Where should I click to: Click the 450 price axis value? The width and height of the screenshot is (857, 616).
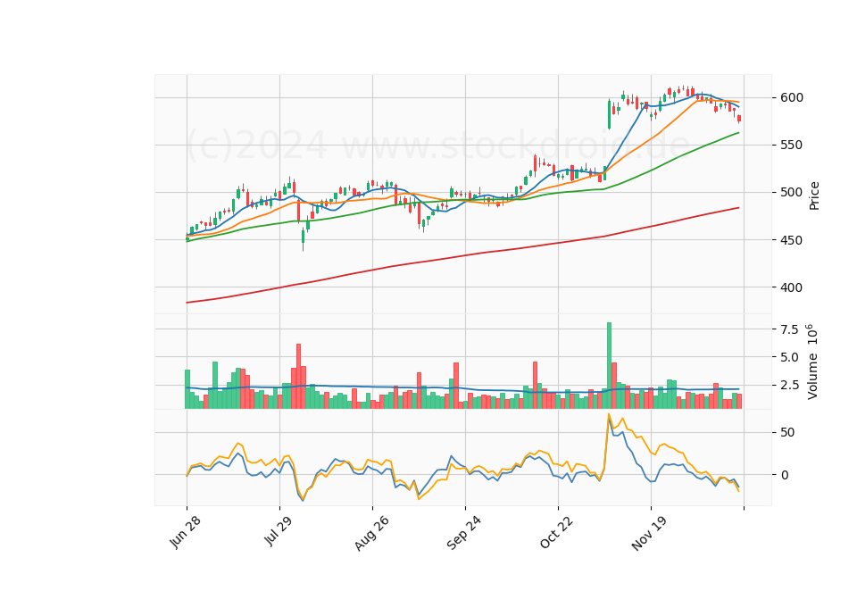792,240
